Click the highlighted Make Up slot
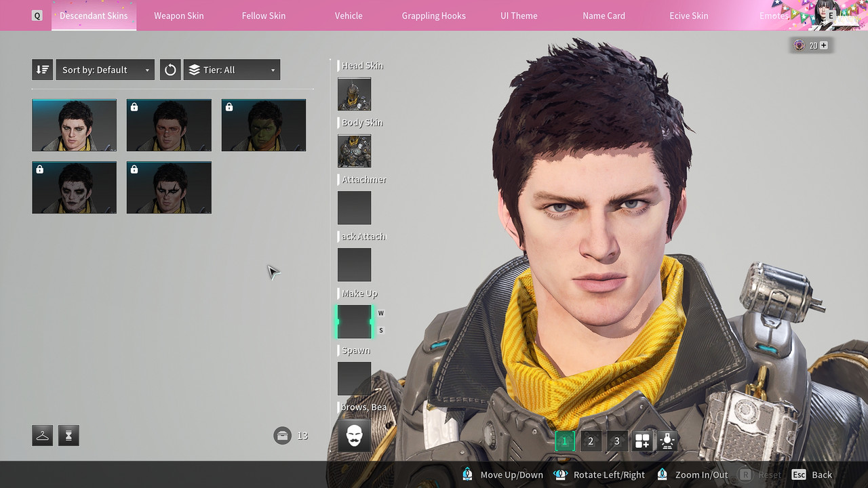 point(355,322)
